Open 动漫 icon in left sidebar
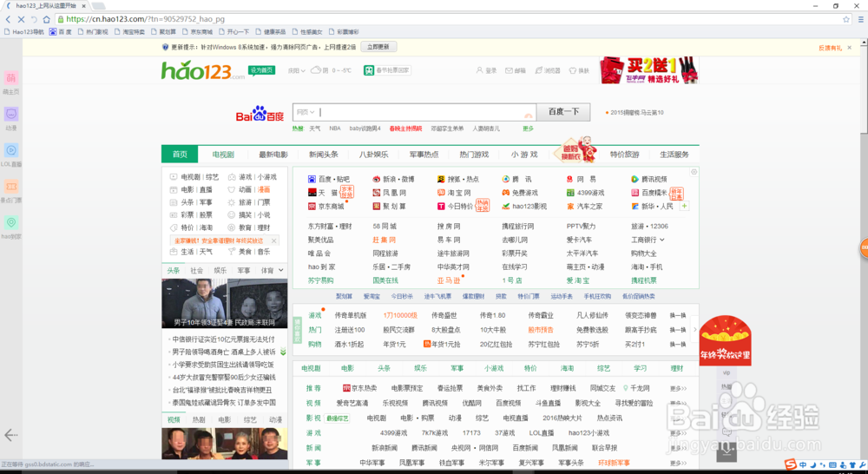 click(11, 114)
